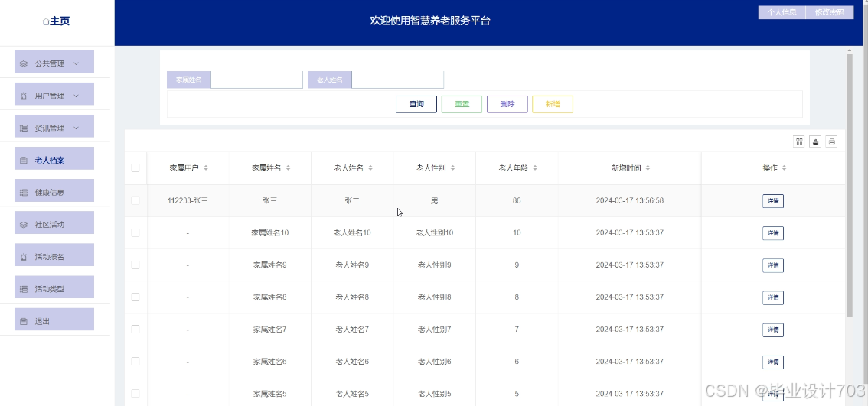
Task: Sort by 老人姓名 column arrows
Action: [x=370, y=168]
